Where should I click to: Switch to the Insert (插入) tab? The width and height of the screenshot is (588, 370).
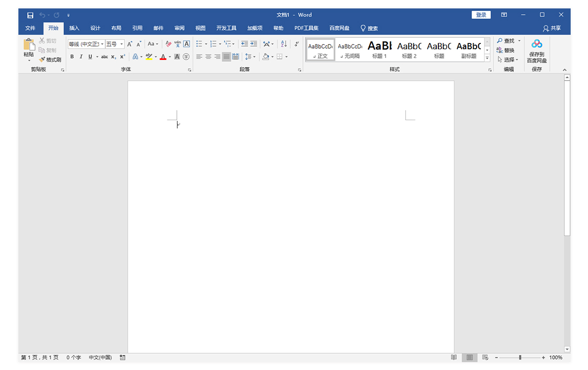tap(74, 28)
